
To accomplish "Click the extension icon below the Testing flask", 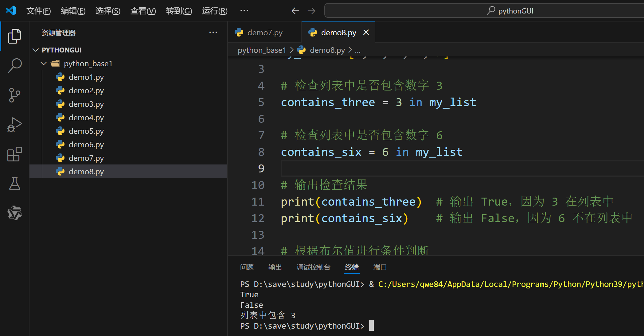I will click(x=14, y=213).
